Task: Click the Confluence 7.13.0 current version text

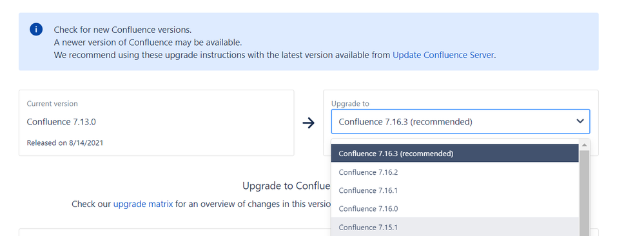Action: 61,122
